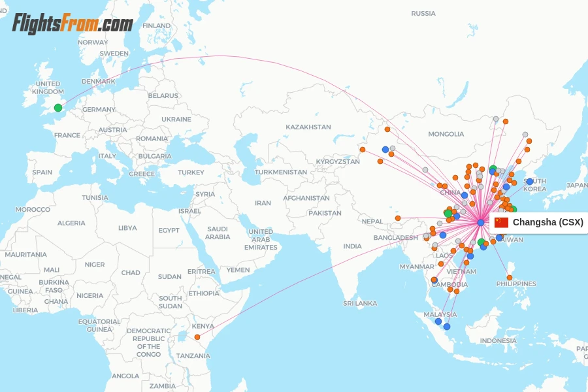Select the orange marker southeast of Laos label
Screen dimensions: 588x392
(466, 263)
